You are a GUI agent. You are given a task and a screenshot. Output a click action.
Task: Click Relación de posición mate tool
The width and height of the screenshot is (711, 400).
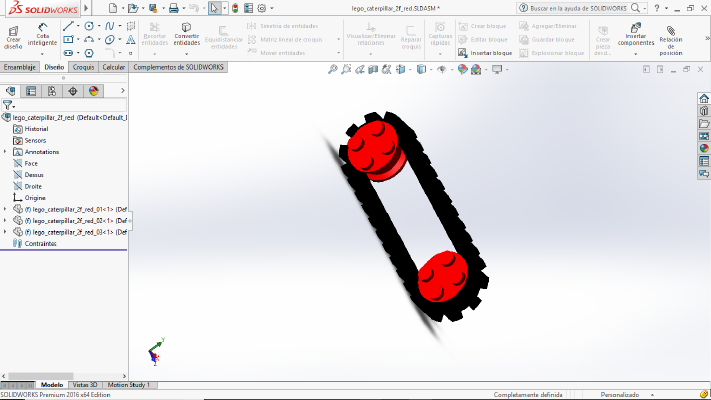coord(671,41)
